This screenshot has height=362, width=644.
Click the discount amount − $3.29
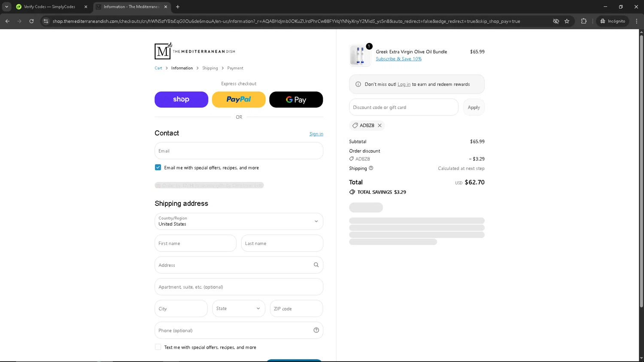point(477,159)
